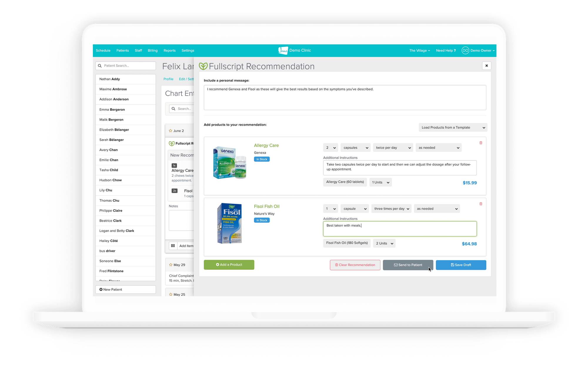Click the Fullscript leaf logo in dialog title
Screen dimensions: 588x375
(203, 66)
